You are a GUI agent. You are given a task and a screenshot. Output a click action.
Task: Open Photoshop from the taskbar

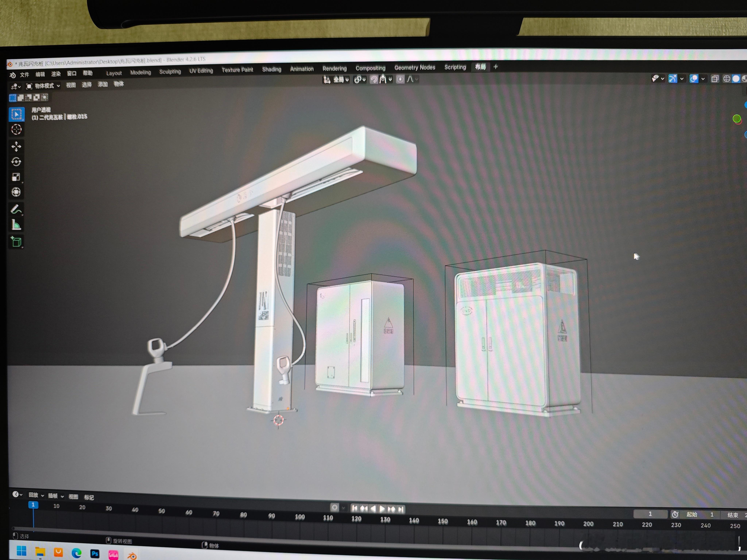[x=95, y=554]
